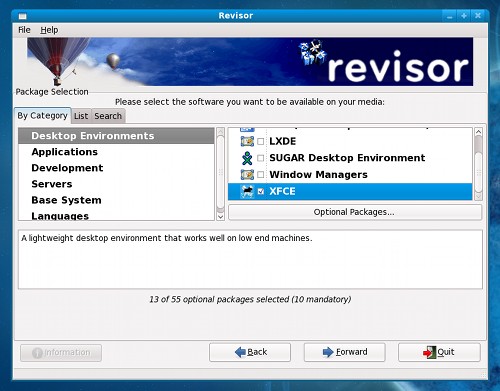500x391 pixels.
Task: Select the Desktop Environments category
Action: 116,136
